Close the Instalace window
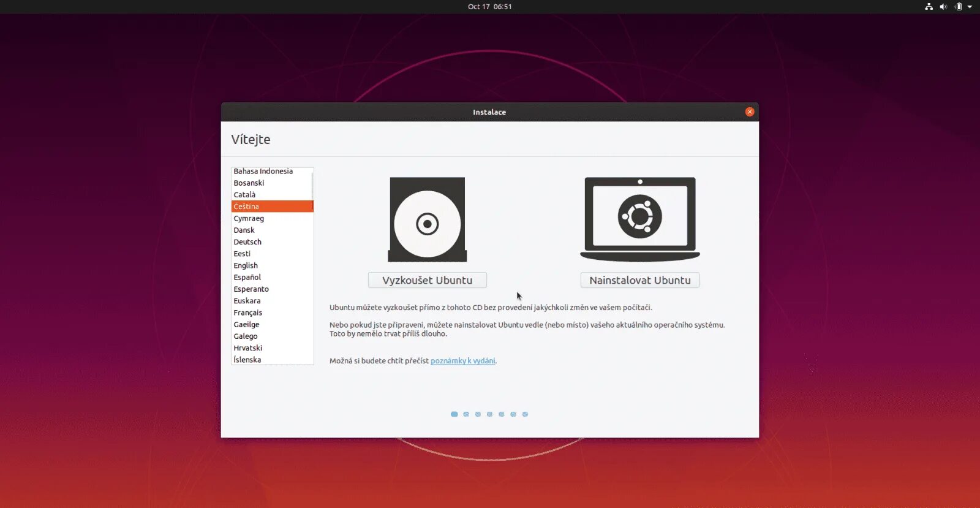The image size is (980, 508). (x=750, y=112)
